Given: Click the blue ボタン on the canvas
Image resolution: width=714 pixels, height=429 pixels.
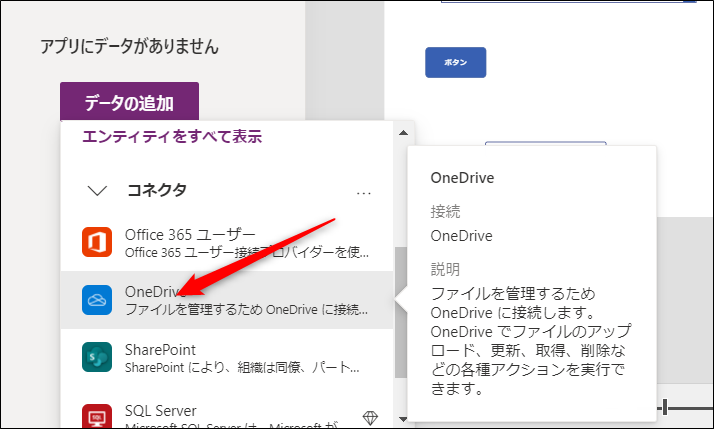Looking at the screenshot, I should (x=455, y=62).
